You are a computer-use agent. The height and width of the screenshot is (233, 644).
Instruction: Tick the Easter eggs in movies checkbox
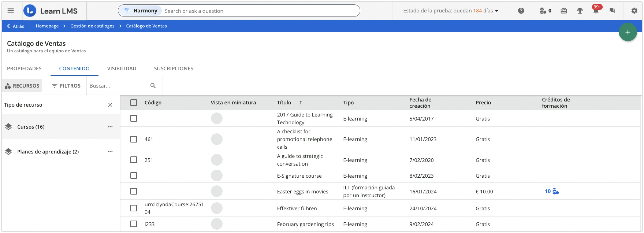133,191
